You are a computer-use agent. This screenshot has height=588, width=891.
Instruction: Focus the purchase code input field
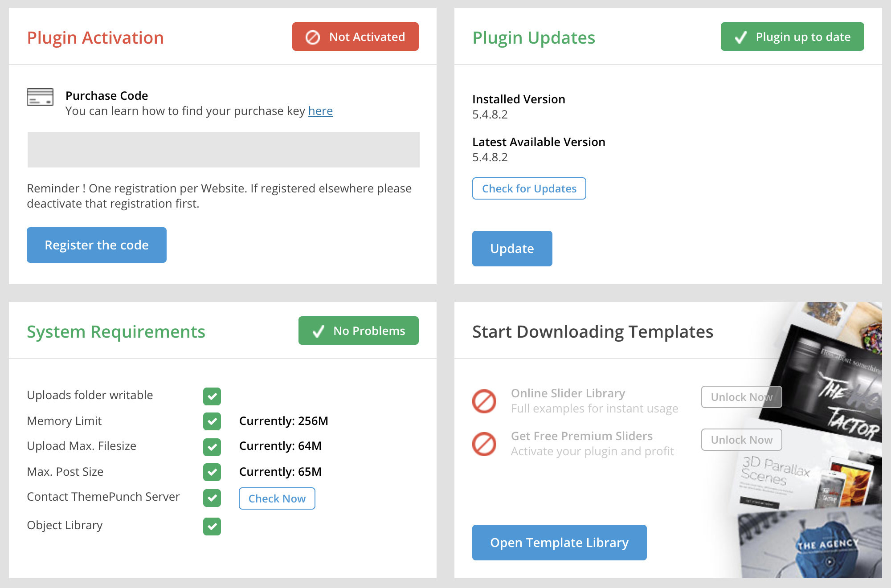point(224,150)
